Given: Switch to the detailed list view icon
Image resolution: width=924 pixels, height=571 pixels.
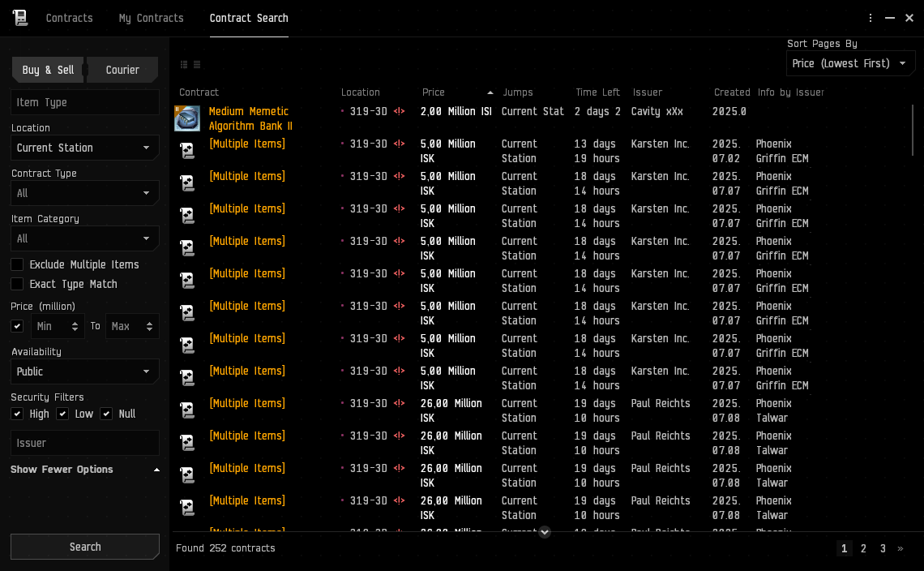Looking at the screenshot, I should pos(196,65).
